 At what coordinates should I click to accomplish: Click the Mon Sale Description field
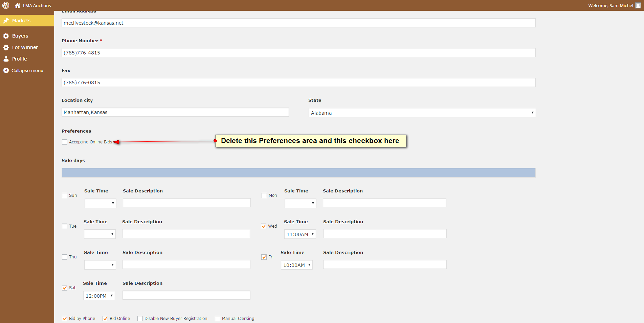(x=384, y=203)
